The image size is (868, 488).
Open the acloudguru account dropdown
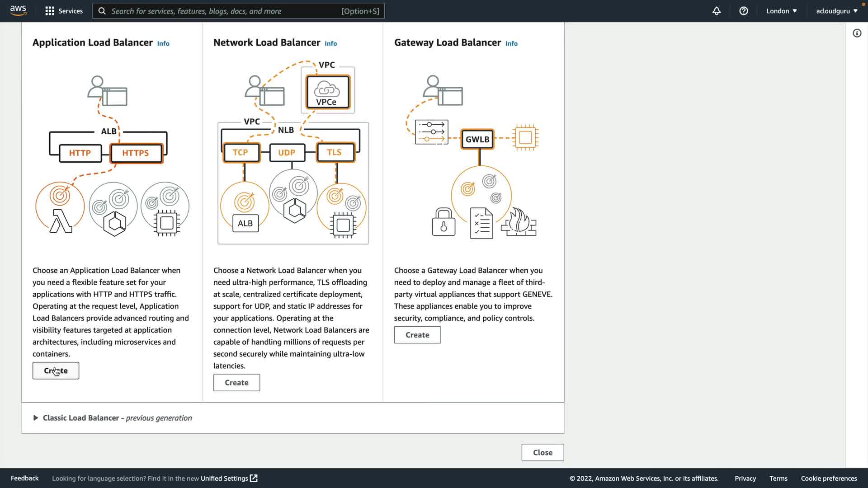(x=836, y=11)
